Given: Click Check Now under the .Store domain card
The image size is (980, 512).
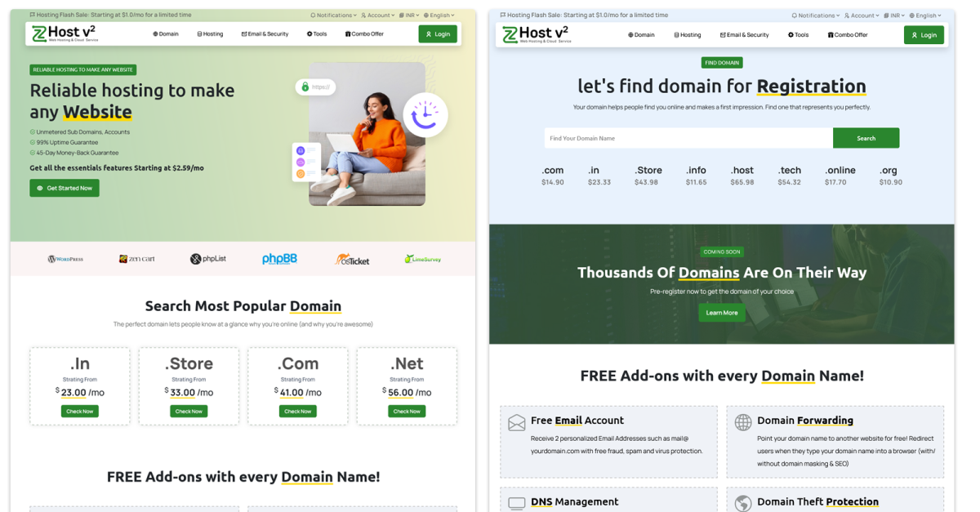Looking at the screenshot, I should (x=189, y=412).
